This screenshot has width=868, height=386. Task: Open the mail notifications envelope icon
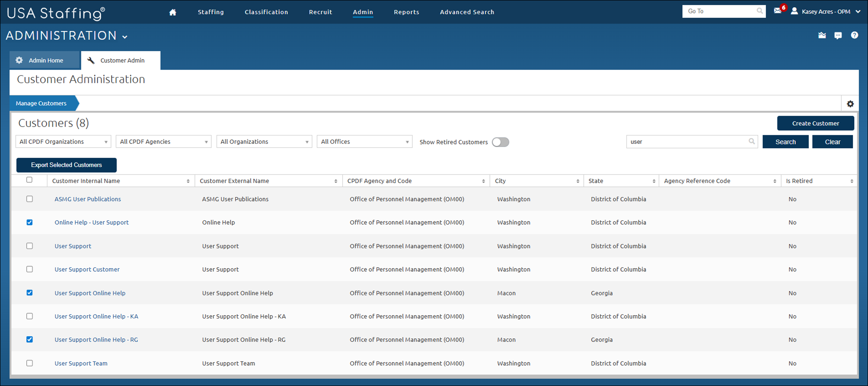pyautogui.click(x=777, y=11)
